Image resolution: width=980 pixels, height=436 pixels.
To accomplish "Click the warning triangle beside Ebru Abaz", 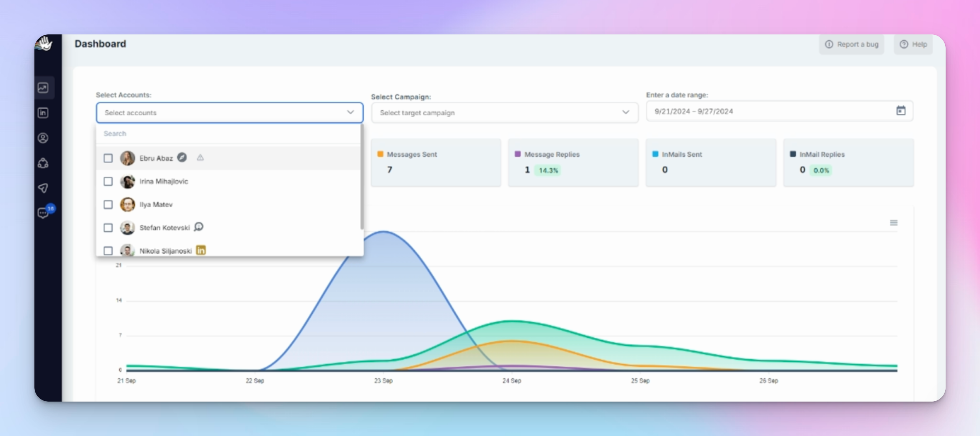I will click(200, 157).
